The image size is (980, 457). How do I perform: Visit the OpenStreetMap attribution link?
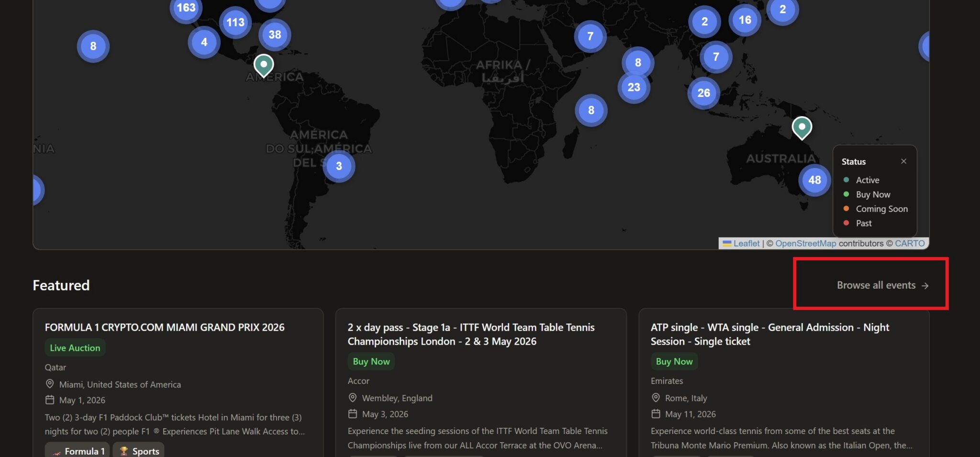[x=805, y=243]
